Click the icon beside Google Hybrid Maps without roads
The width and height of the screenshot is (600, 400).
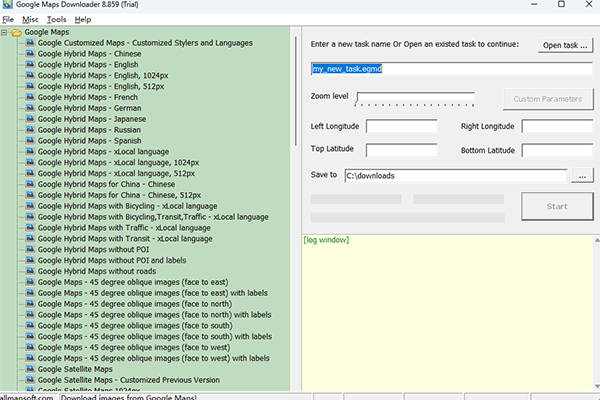pos(30,271)
